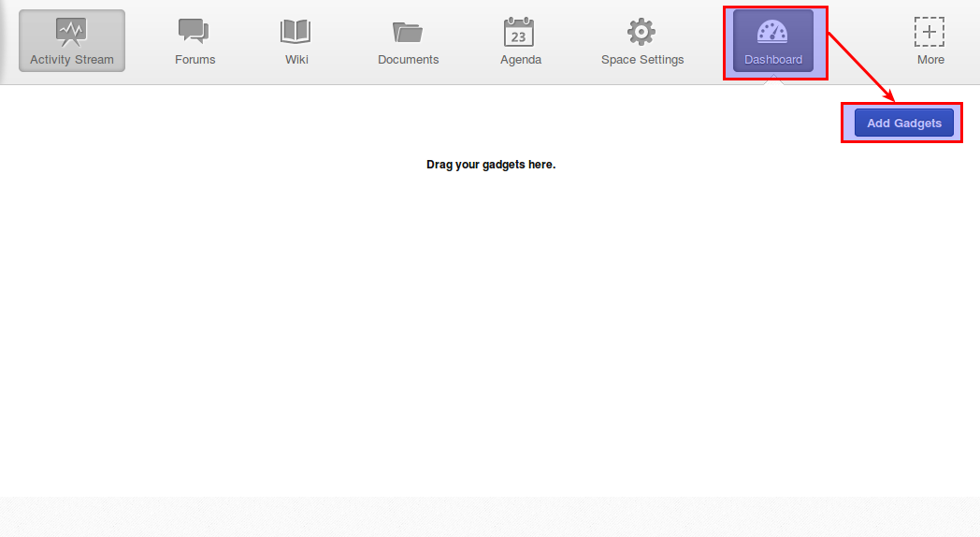Go to the Wiki text label
Screen dimensions: 980x537
[296, 59]
